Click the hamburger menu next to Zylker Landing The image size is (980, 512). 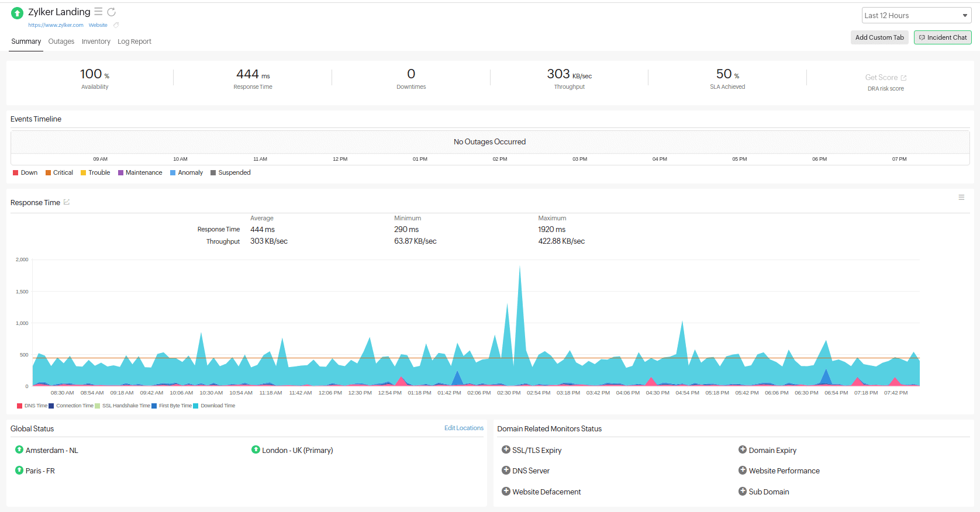pyautogui.click(x=98, y=12)
